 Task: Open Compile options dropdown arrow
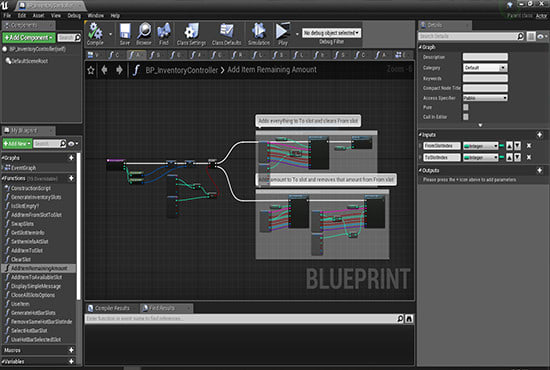click(110, 34)
